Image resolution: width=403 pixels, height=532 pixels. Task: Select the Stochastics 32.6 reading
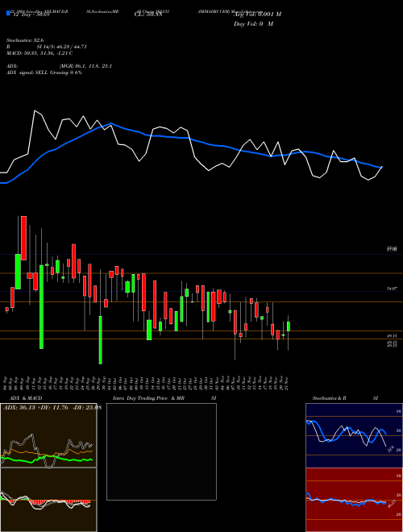pos(25,40)
